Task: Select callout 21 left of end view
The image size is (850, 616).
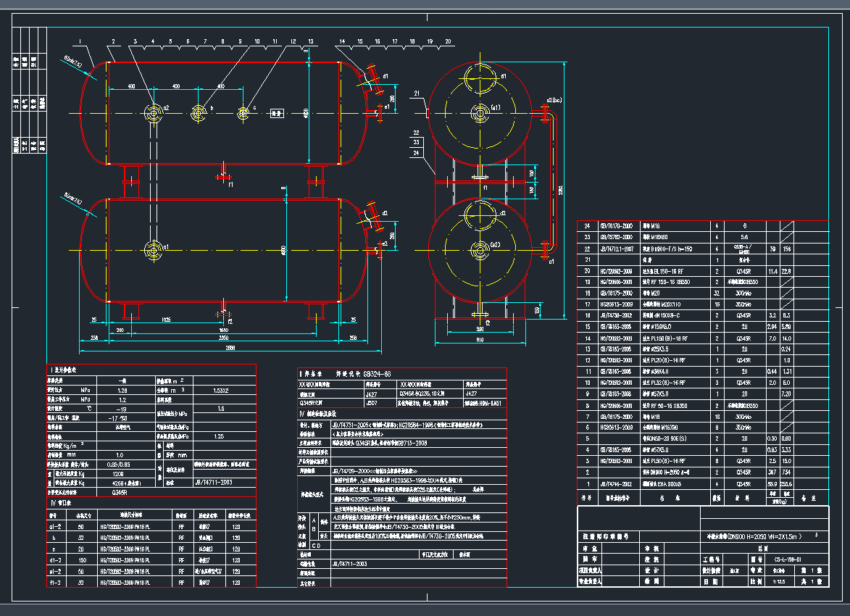Action: [417, 93]
